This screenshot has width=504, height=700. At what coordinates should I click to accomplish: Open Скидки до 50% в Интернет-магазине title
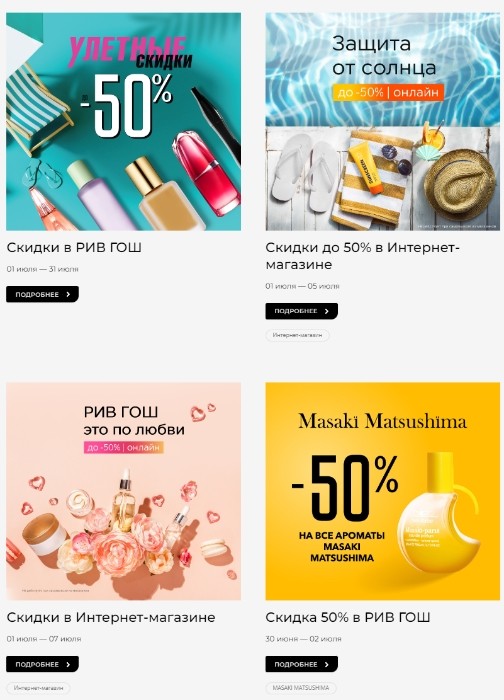point(362,256)
